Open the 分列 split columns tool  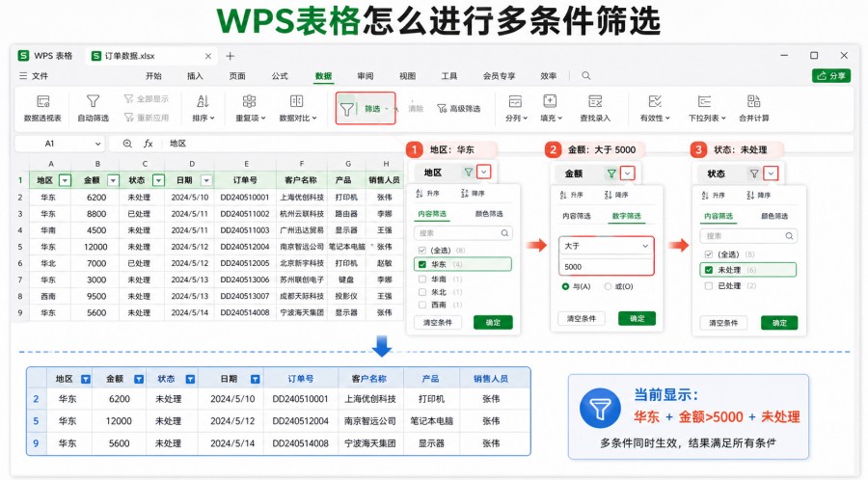click(516, 108)
